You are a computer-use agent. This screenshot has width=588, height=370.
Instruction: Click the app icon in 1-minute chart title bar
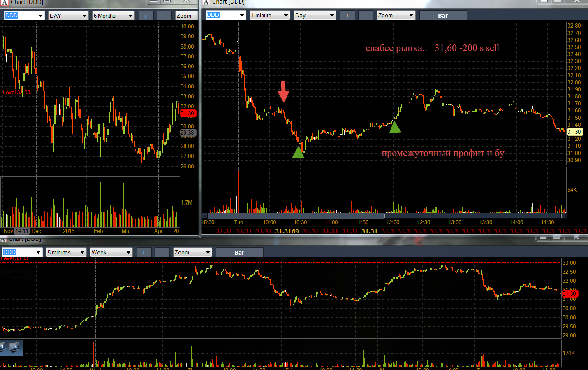206,2
